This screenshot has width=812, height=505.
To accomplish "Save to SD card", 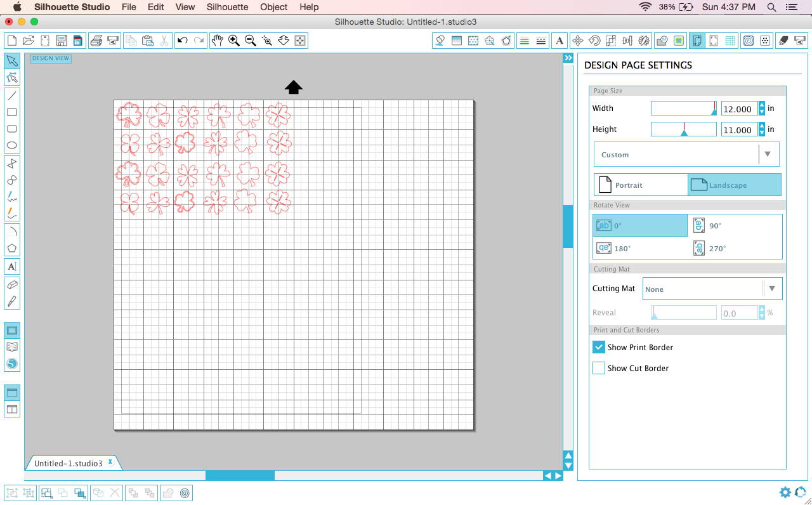I will [x=78, y=41].
